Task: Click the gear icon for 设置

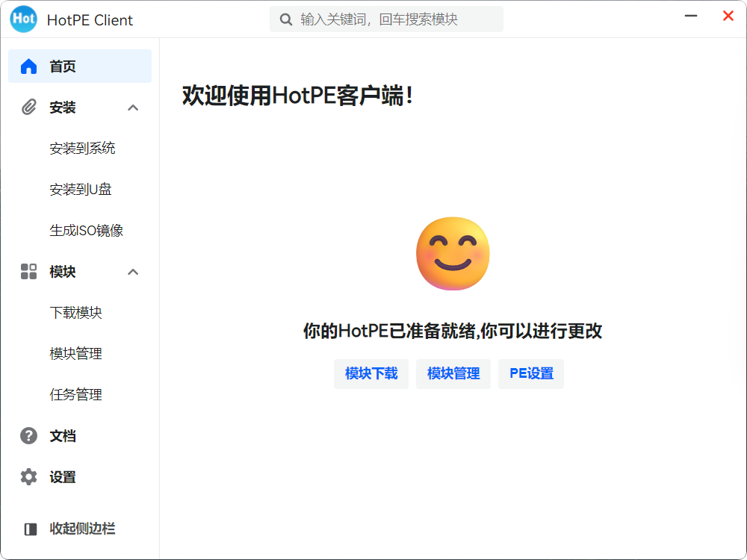Action: coord(29,477)
